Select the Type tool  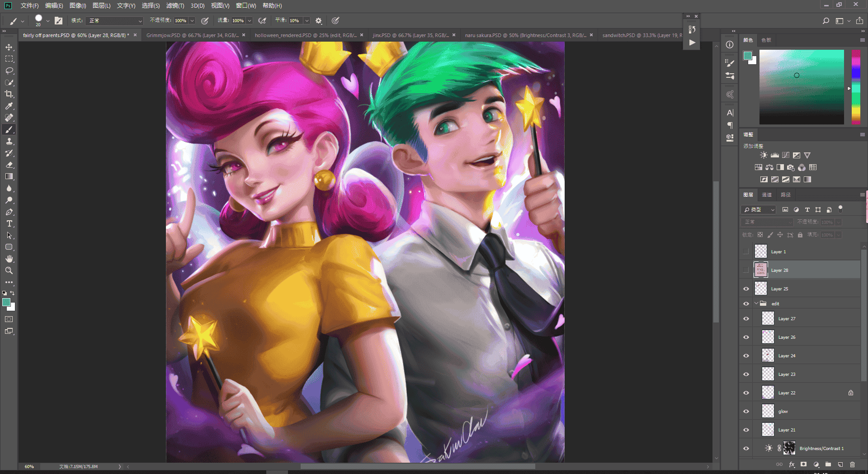9,223
